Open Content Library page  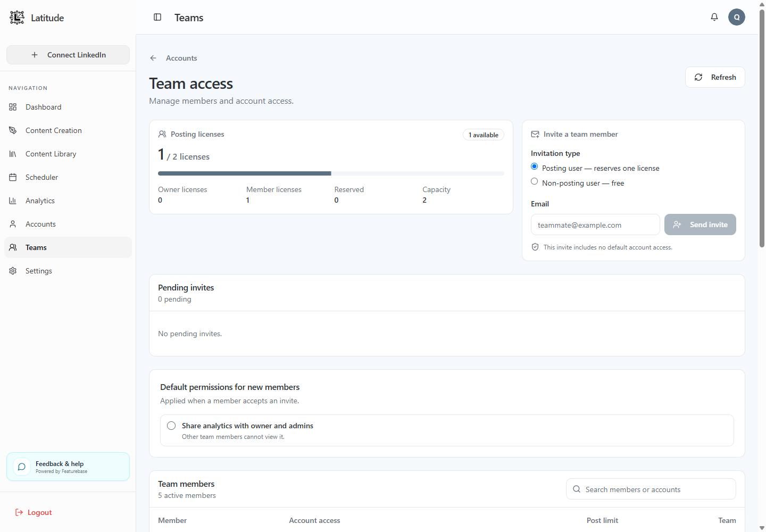point(68,154)
